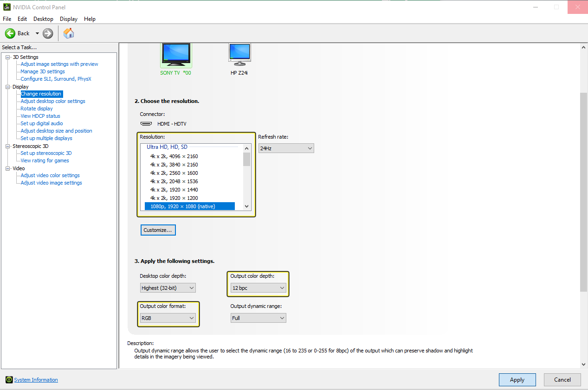The image size is (588, 390).
Task: Click the main panel vertical scrollbar thumb
Action: [584, 192]
